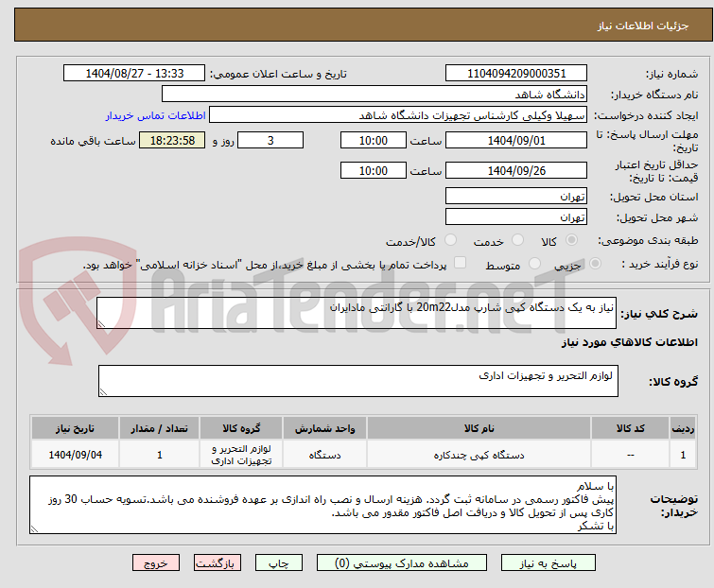
Task: Click the چاپ print button
Action: click(x=279, y=563)
